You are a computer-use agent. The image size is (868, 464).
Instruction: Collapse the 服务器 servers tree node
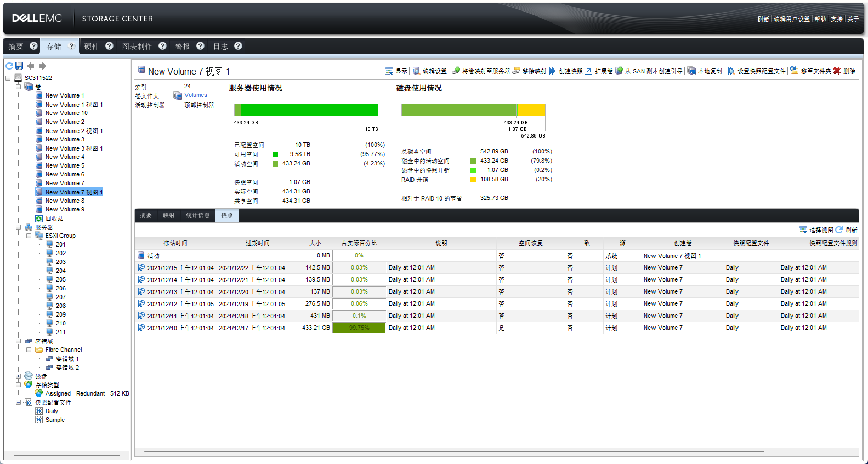tap(18, 227)
